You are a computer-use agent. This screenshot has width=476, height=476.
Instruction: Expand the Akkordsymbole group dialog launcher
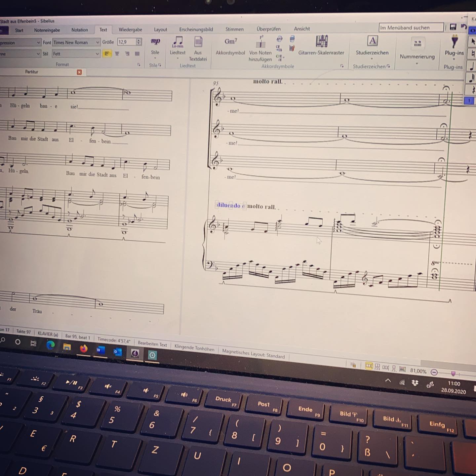tap(342, 66)
